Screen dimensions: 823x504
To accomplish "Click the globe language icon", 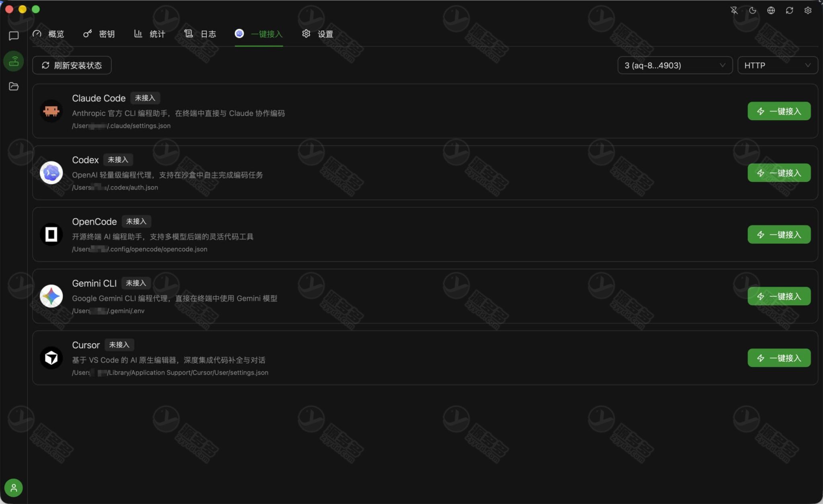I will click(771, 10).
